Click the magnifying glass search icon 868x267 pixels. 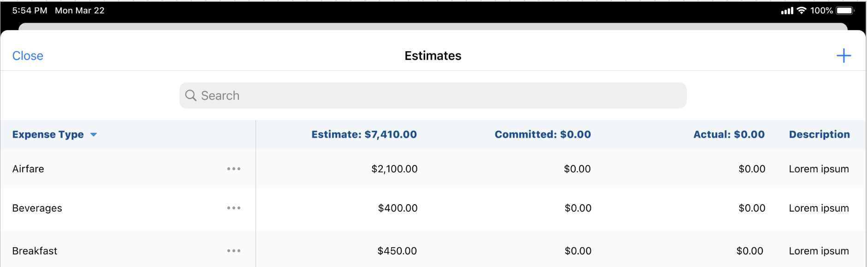tap(190, 96)
